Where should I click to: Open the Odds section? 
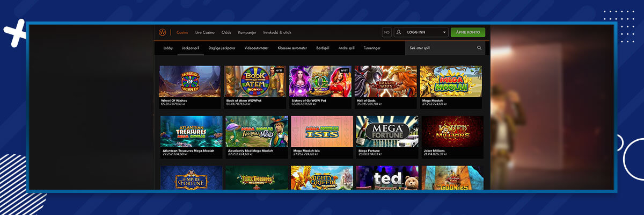[226, 32]
